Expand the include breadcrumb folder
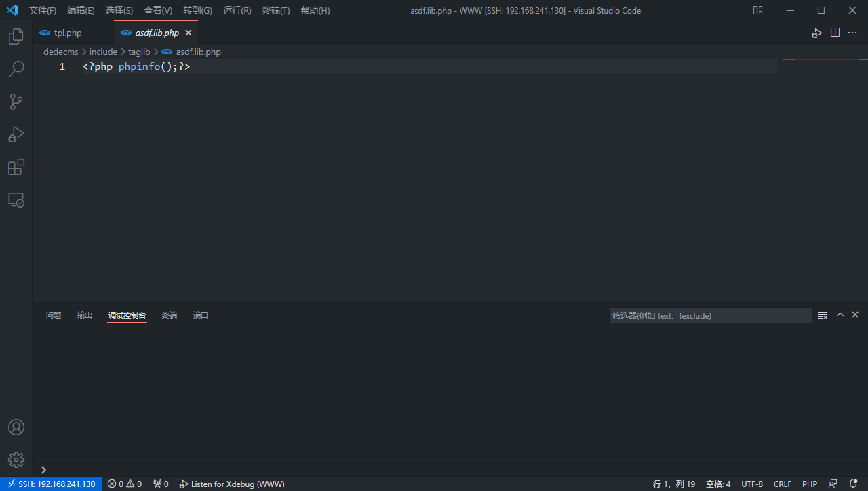This screenshot has width=868, height=491. tap(103, 52)
